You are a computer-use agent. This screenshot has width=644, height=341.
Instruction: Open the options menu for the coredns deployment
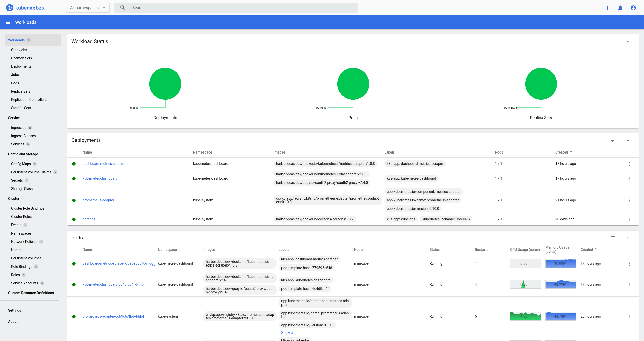click(x=630, y=219)
